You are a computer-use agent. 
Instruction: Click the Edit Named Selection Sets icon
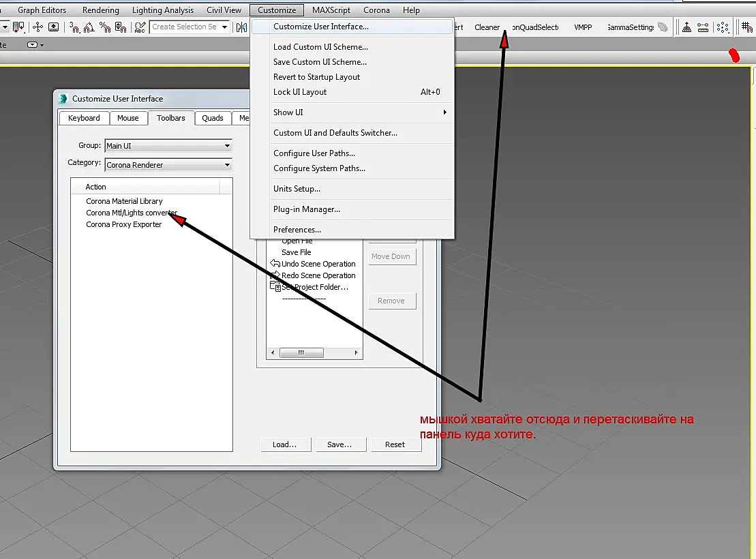140,27
